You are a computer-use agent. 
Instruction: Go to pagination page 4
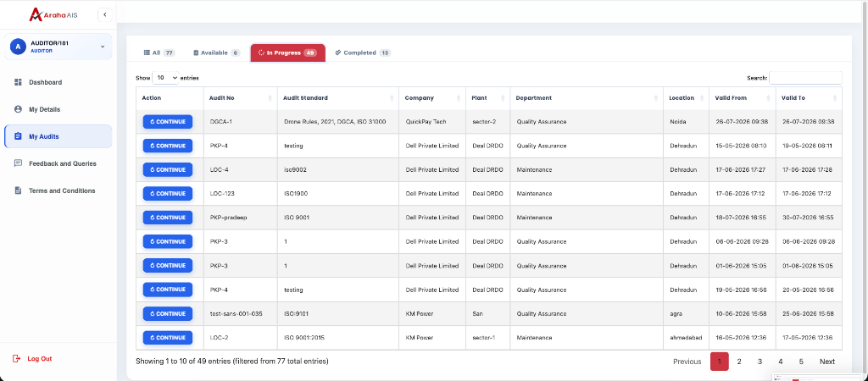[x=781, y=362]
